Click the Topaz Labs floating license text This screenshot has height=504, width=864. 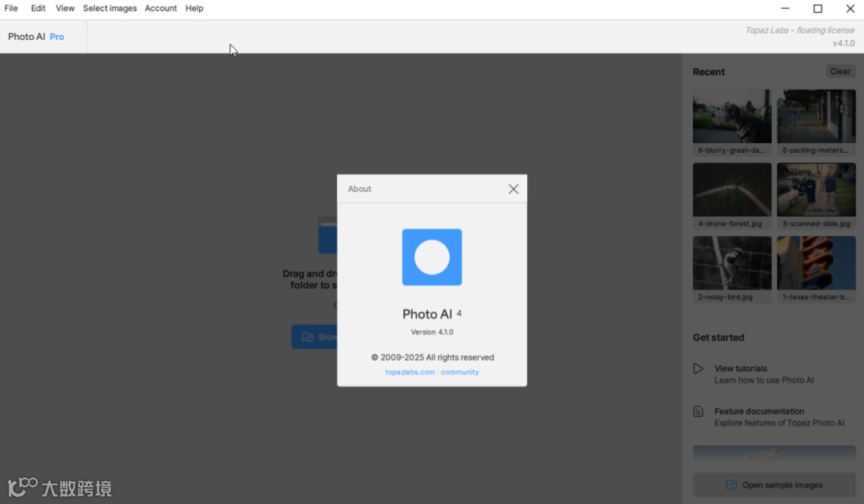click(x=799, y=30)
